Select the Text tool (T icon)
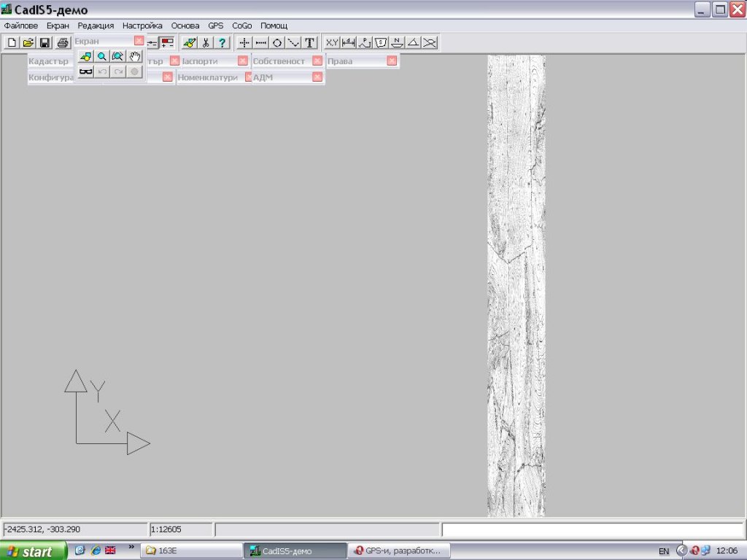 click(x=310, y=43)
